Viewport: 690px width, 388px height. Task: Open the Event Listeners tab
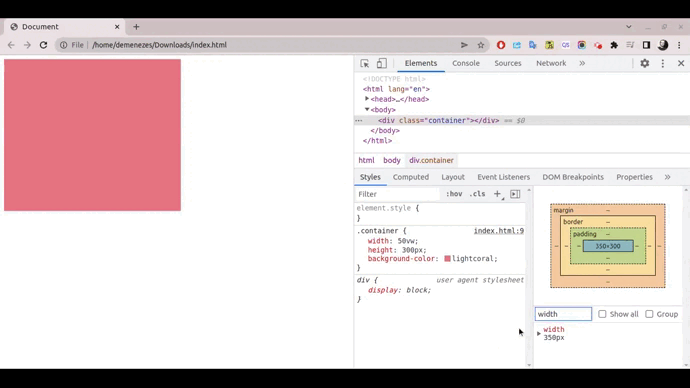coord(503,177)
